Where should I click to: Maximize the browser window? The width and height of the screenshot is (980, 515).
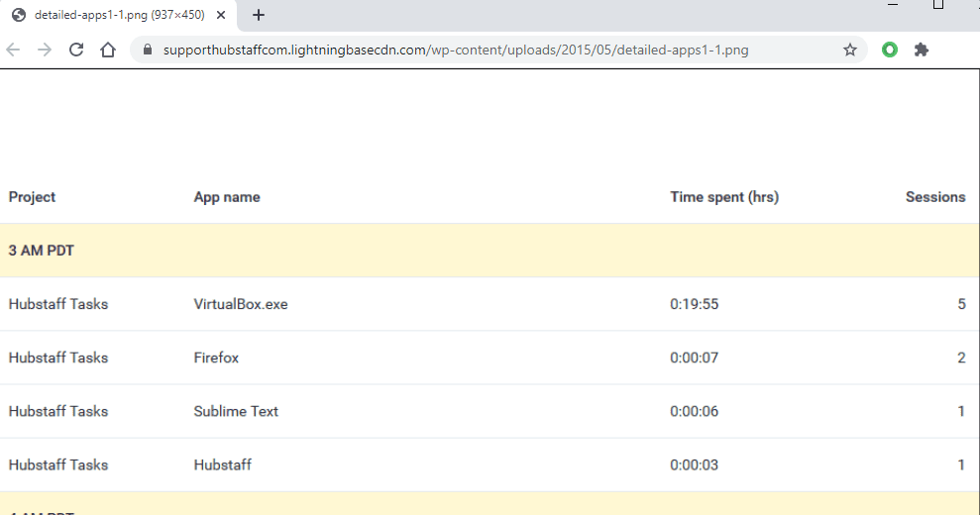(938, 5)
